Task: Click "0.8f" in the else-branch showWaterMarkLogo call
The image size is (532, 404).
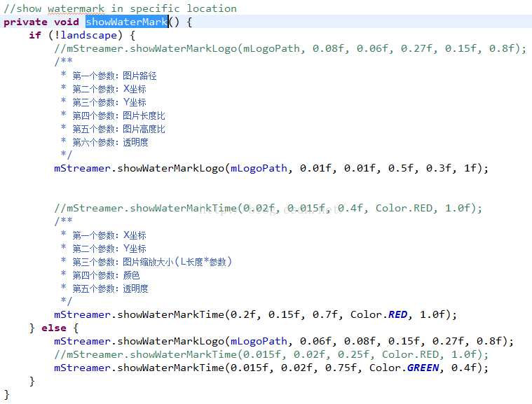Action: 489,341
